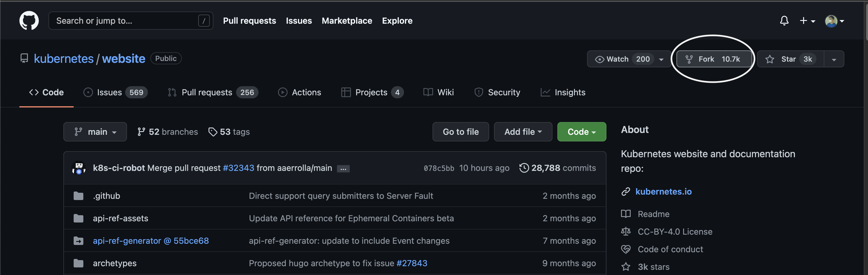Click the repository book icon
Screen dimensions: 868x275
coord(24,58)
